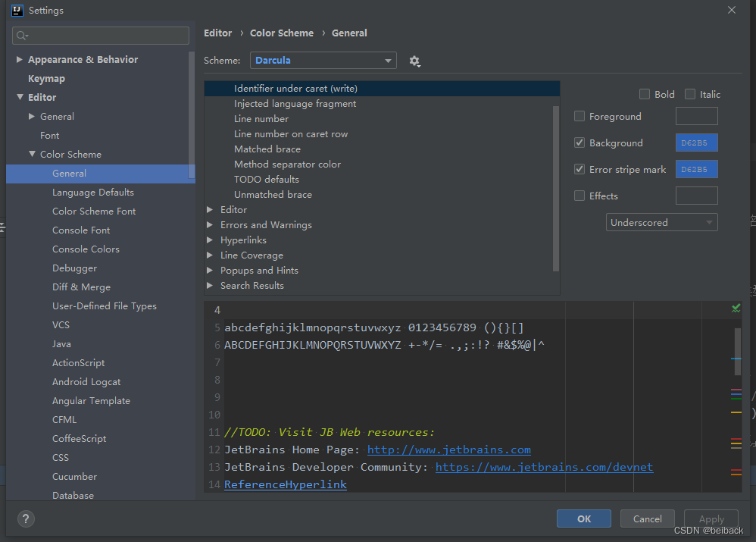Open Console Colors settings

[x=86, y=249]
